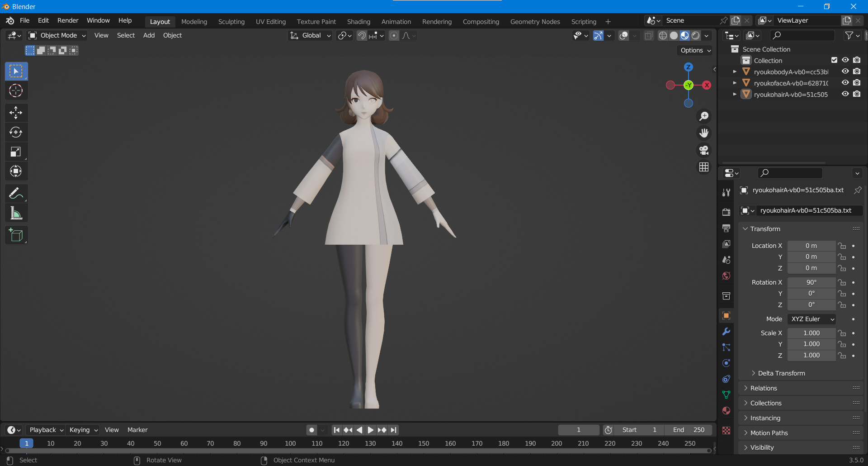Switch to rendered viewport shading

696,36
